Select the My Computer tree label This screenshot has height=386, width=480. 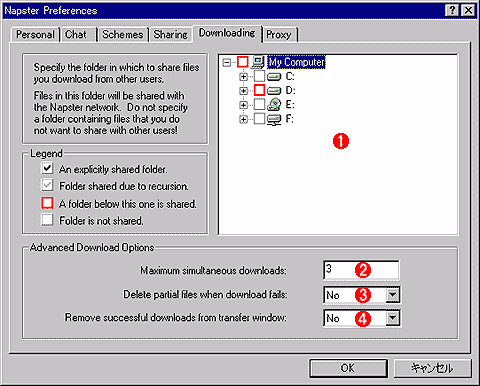(x=296, y=62)
